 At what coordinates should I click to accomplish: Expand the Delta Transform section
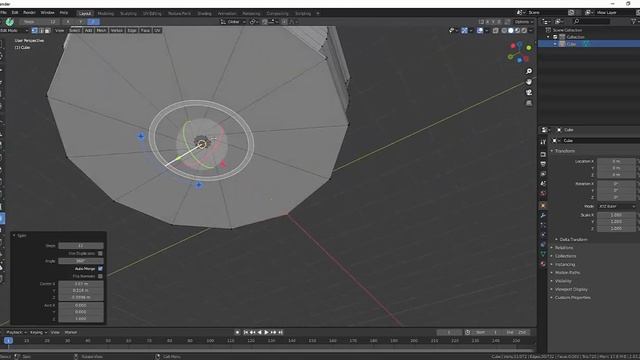click(573, 240)
